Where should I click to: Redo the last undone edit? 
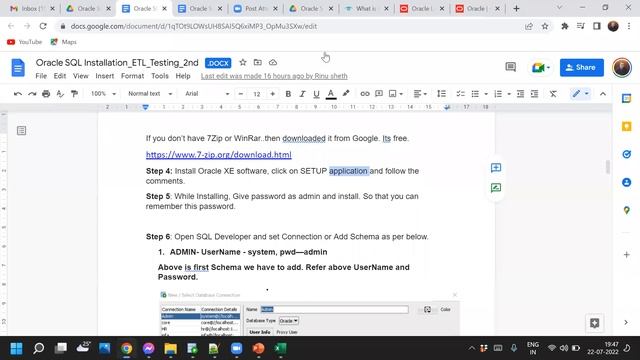32,94
